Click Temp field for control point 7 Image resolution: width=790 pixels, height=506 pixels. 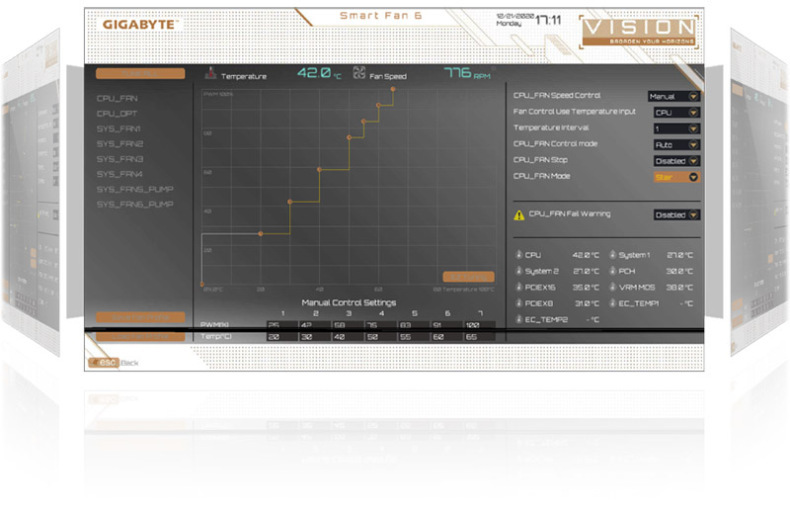(479, 337)
